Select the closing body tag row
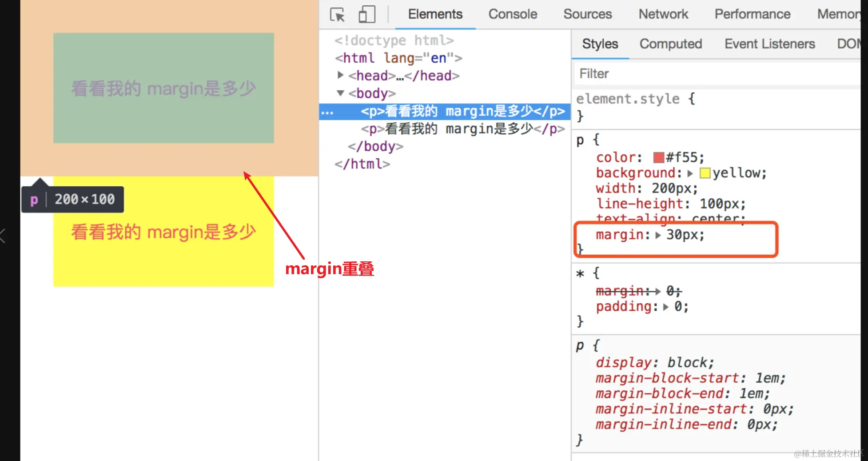Viewport: 868px width, 461px height. click(375, 146)
